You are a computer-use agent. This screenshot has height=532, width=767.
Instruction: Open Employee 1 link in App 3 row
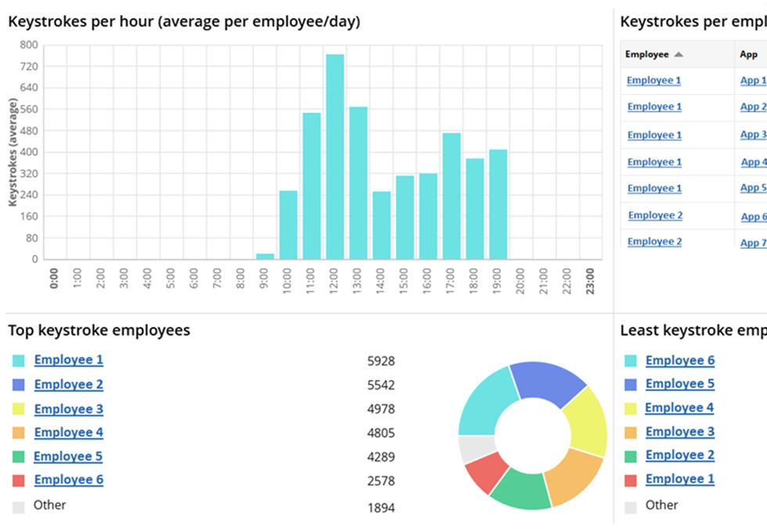click(x=654, y=135)
